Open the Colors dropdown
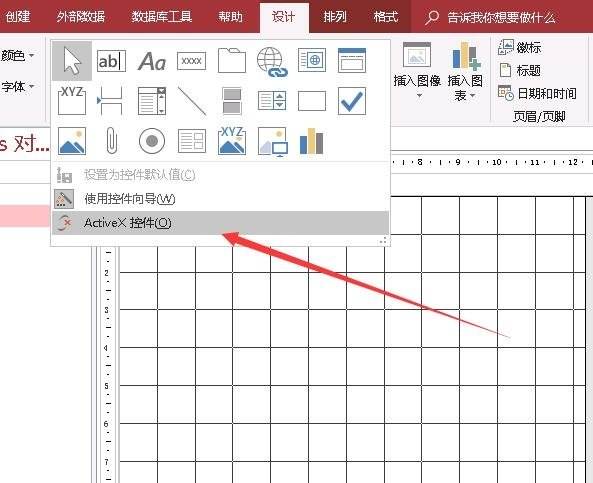Image resolution: width=593 pixels, height=483 pixels. pyautogui.click(x=18, y=55)
